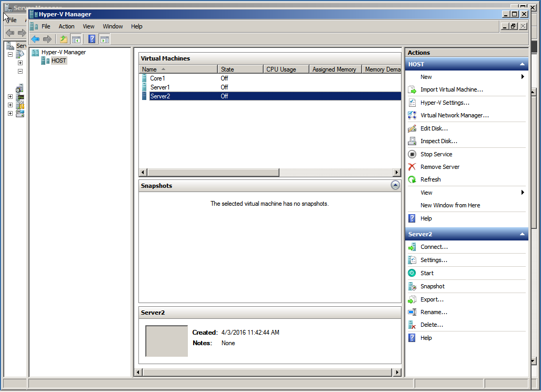
Task: Click left arrow of Virtual Machines horizontal scrollbar
Action: (x=143, y=172)
